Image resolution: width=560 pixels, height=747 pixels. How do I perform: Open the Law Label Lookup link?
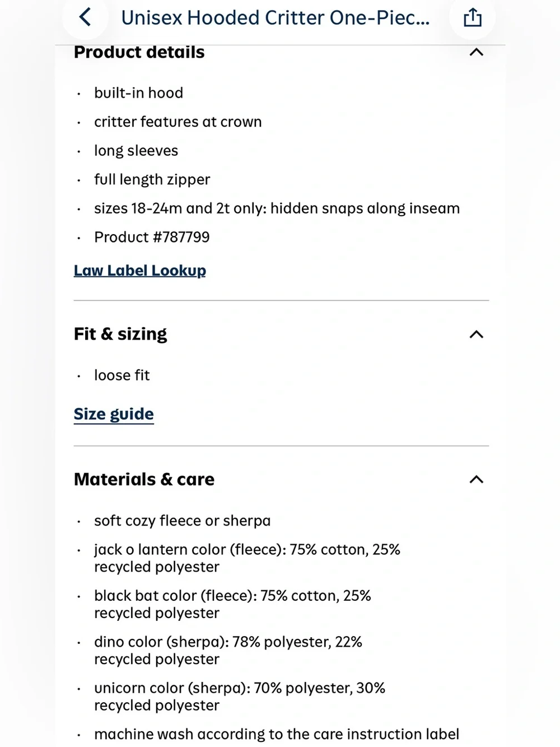[x=140, y=271]
